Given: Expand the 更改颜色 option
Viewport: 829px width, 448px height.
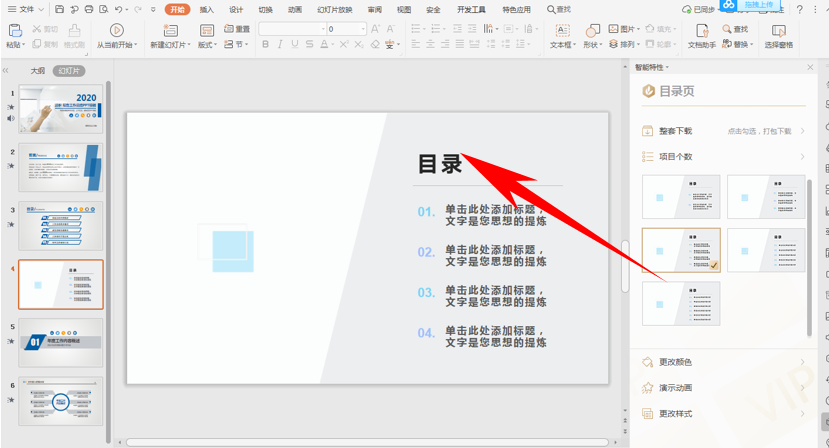Looking at the screenshot, I should (724, 362).
